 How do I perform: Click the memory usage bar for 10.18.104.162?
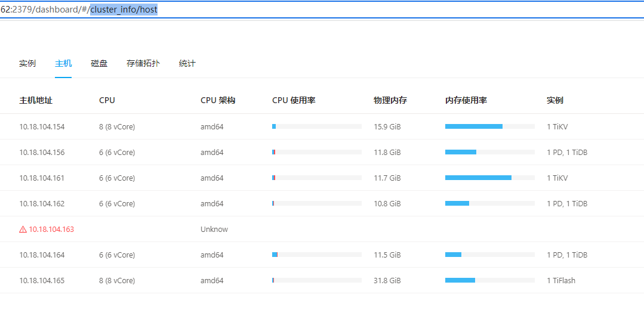coord(490,203)
